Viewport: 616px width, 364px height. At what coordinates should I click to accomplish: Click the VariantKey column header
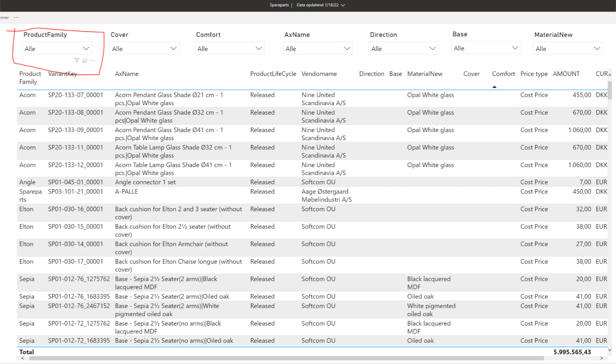pos(63,74)
